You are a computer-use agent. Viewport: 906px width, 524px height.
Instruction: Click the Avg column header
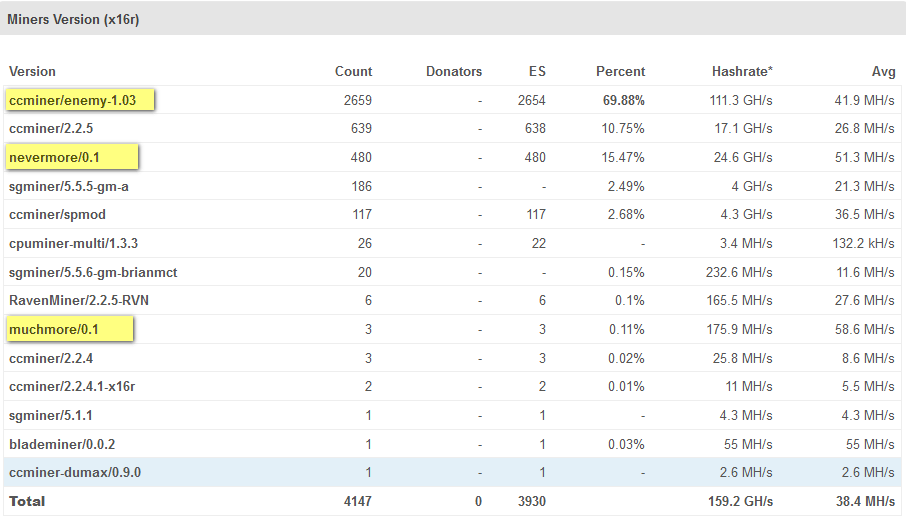[x=882, y=71]
